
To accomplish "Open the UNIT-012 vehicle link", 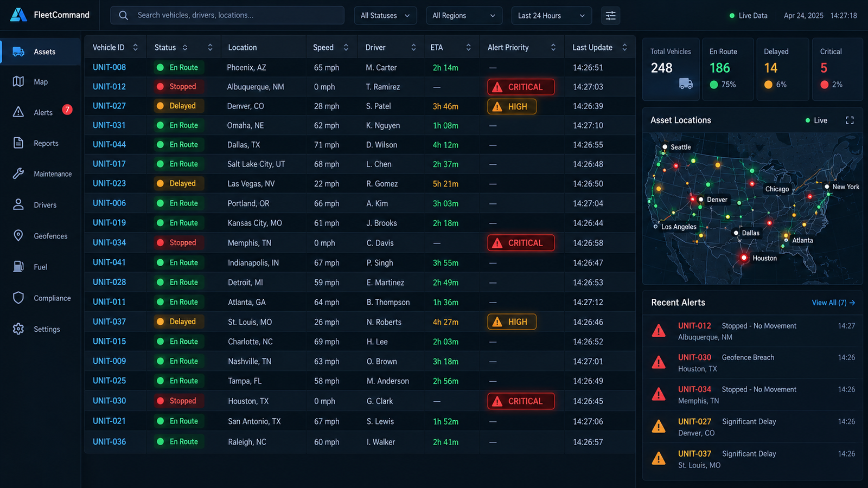I will point(109,87).
